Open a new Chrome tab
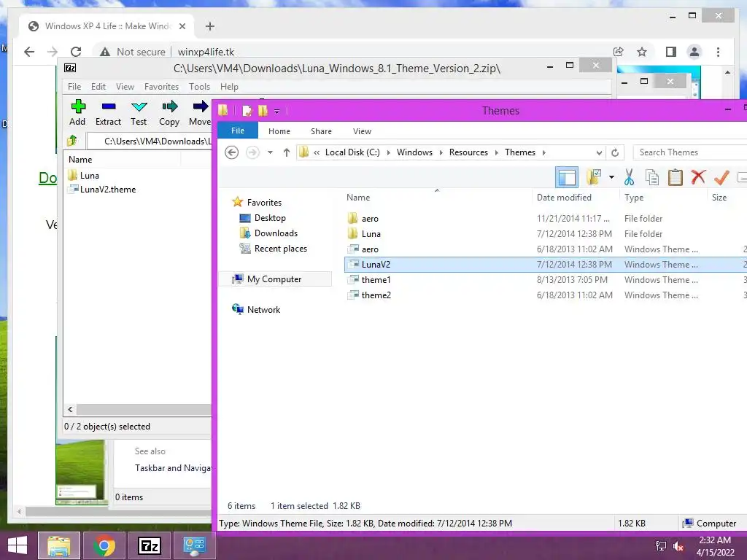 (210, 26)
